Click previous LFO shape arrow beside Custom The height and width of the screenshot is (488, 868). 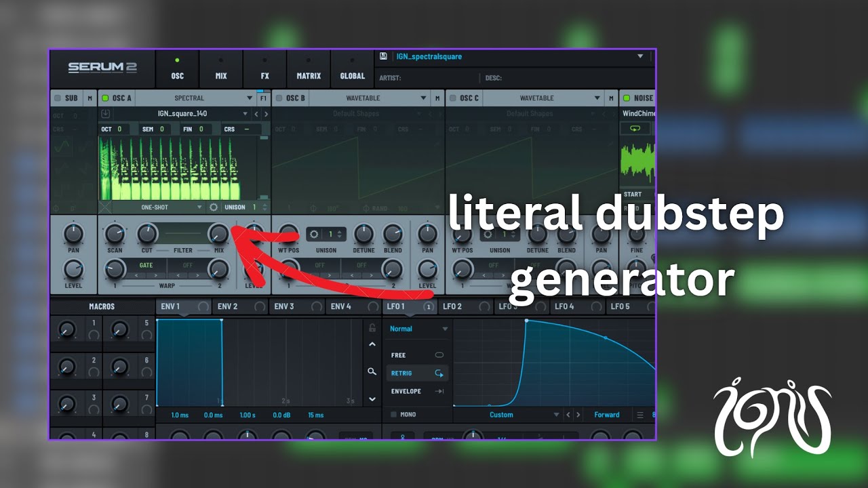click(x=569, y=415)
